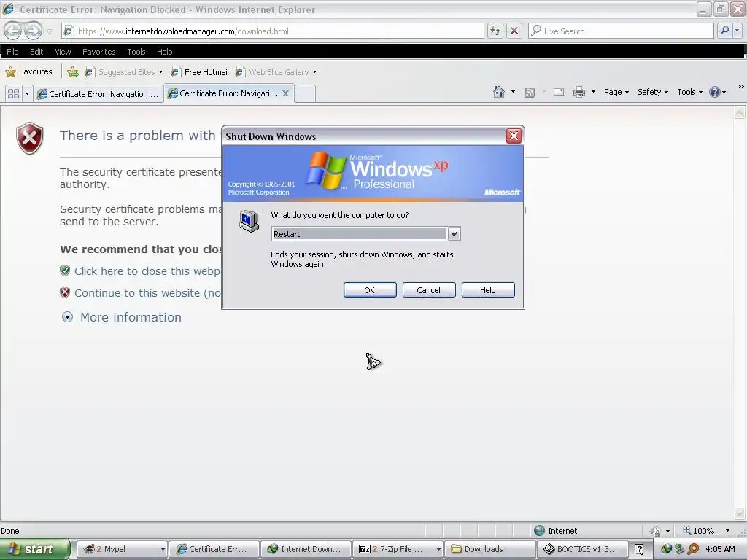Click the page icon in address bar
The image size is (747, 560).
pos(69,31)
